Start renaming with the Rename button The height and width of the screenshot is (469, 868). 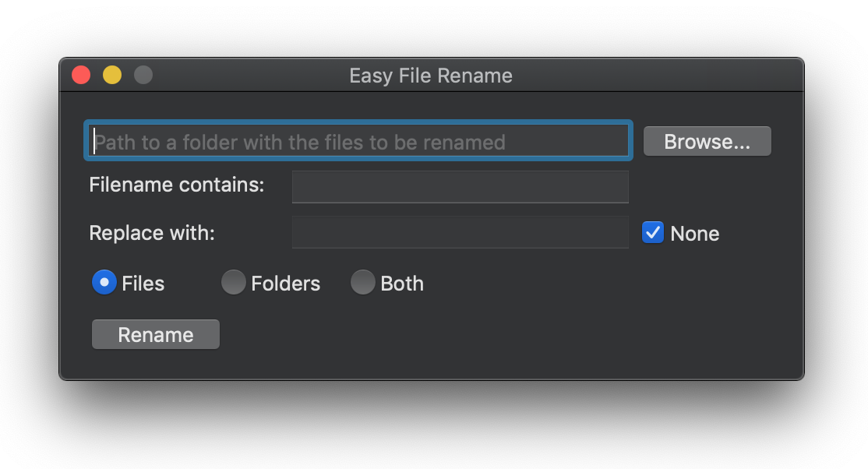156,334
